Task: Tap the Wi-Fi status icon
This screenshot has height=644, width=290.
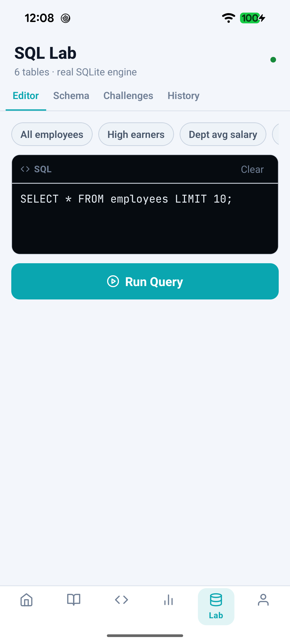Action: [229, 18]
